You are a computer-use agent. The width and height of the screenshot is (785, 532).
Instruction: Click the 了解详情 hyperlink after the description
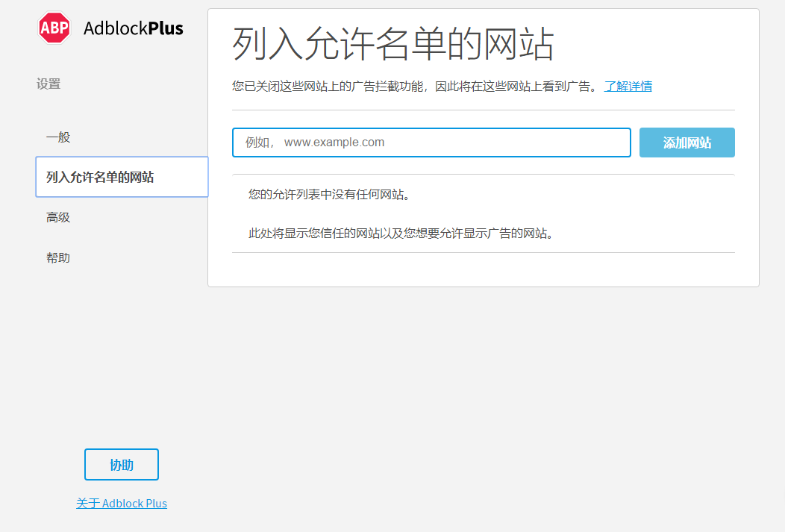(628, 86)
